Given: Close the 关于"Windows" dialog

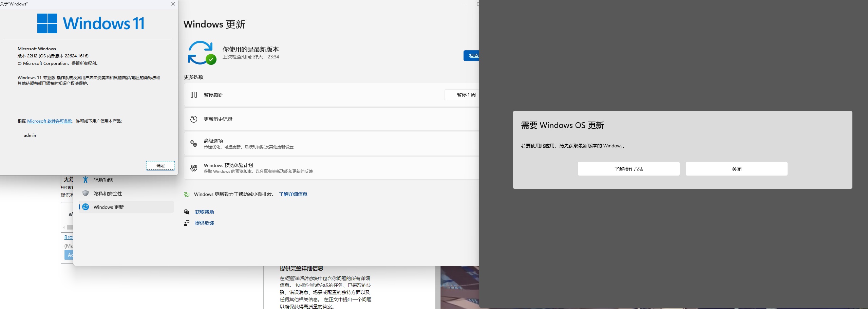Looking at the screenshot, I should pyautogui.click(x=173, y=4).
